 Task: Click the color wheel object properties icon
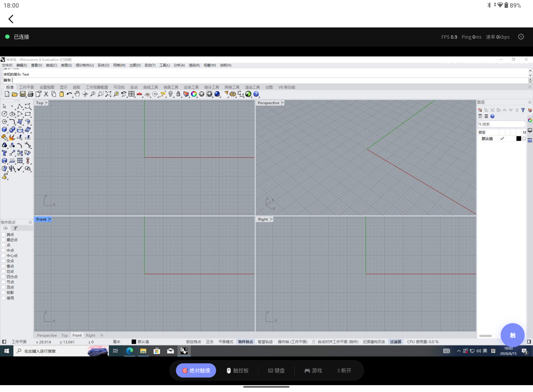pyautogui.click(x=194, y=94)
